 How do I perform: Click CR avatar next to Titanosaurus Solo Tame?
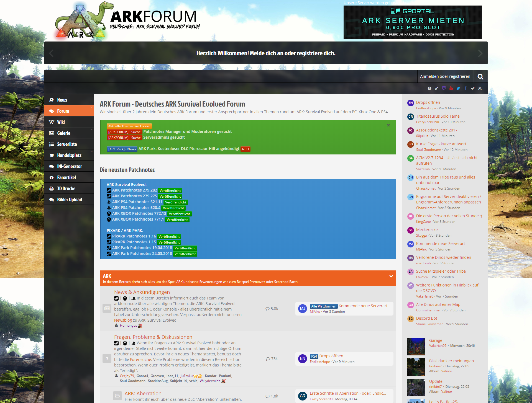point(411,117)
